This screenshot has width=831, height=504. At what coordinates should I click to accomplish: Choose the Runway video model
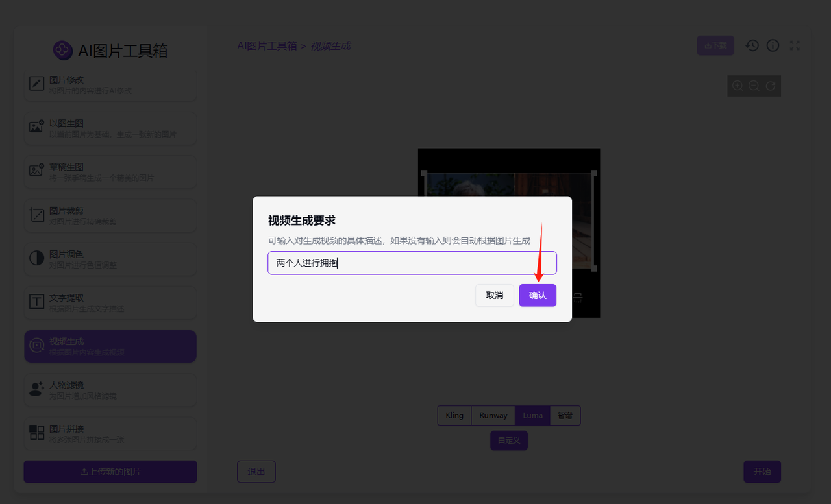493,416
